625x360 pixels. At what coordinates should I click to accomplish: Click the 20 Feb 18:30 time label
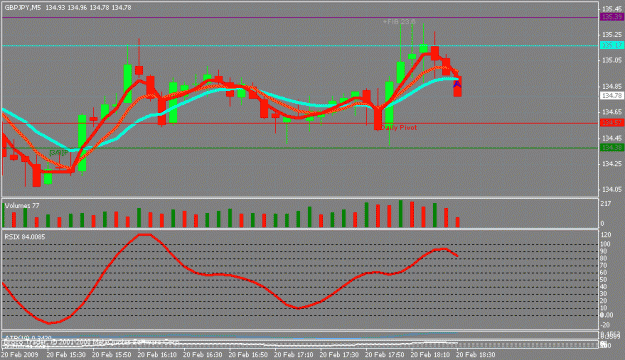point(475,354)
